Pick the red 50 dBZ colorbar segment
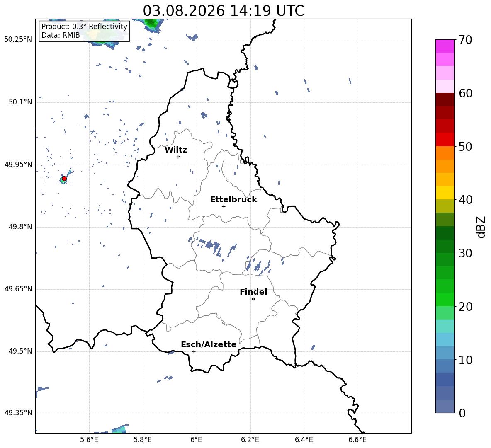The image size is (491, 448). click(445, 140)
